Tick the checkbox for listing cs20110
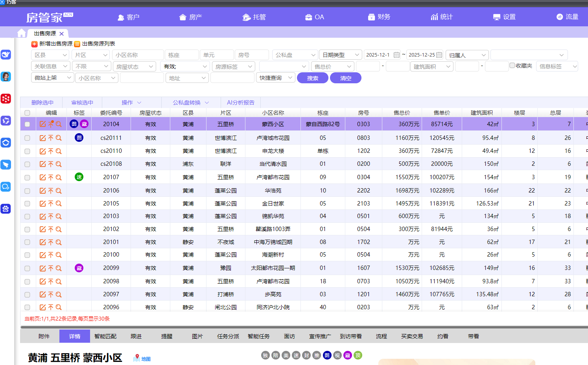Viewport: 588px width, 365px height. pyautogui.click(x=27, y=151)
